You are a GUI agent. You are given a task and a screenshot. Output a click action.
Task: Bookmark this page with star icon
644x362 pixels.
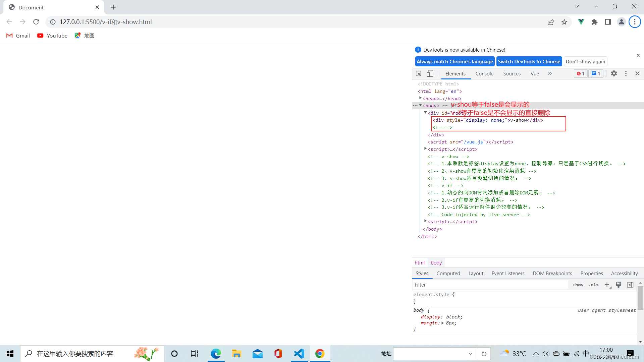564,22
